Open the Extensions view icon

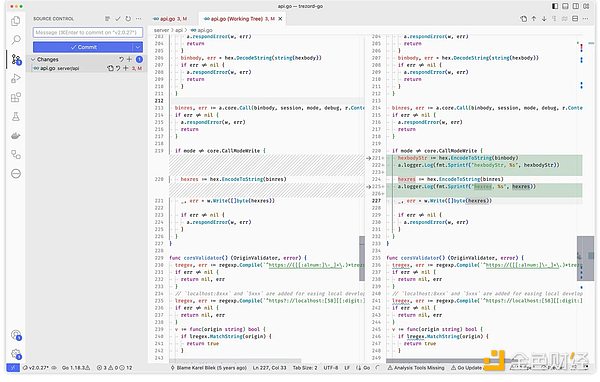(16, 97)
